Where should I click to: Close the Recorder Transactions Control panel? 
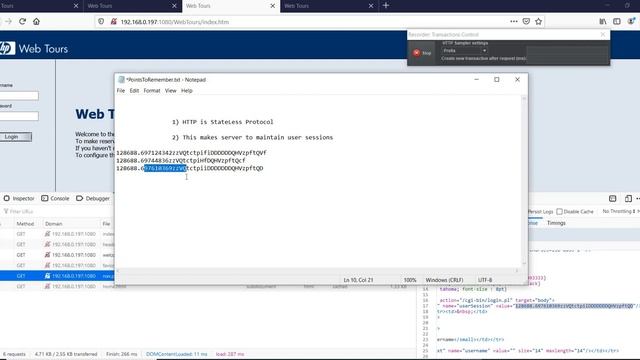(603, 35)
